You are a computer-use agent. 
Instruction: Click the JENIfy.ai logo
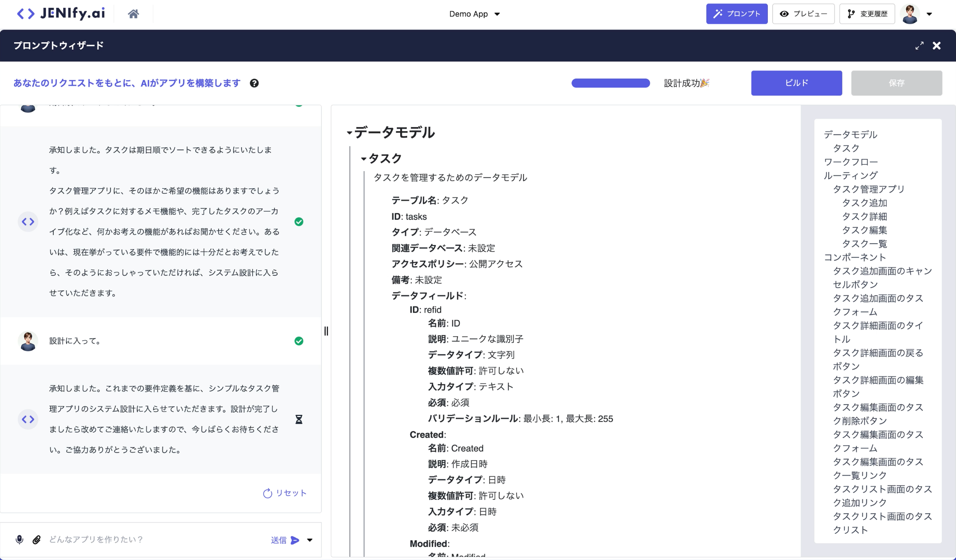[x=61, y=14]
